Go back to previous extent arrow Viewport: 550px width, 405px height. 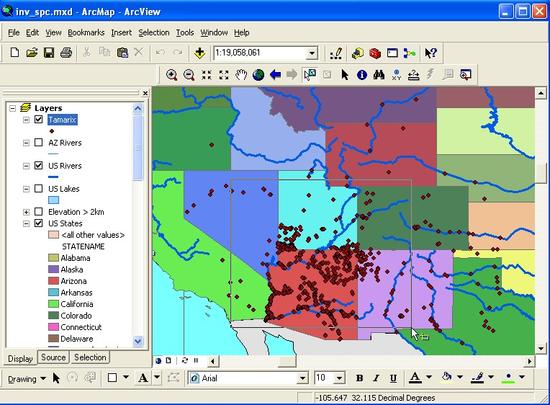[x=275, y=75]
